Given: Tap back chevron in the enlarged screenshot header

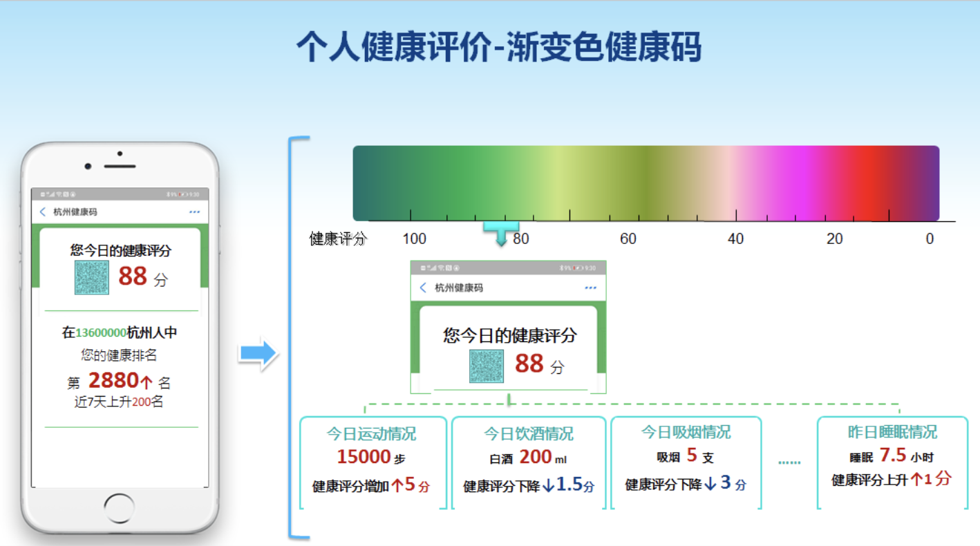Looking at the screenshot, I should click(423, 288).
